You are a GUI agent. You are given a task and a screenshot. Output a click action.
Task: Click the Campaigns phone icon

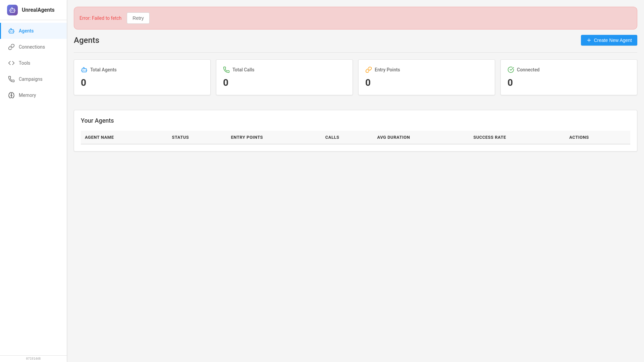point(11,79)
